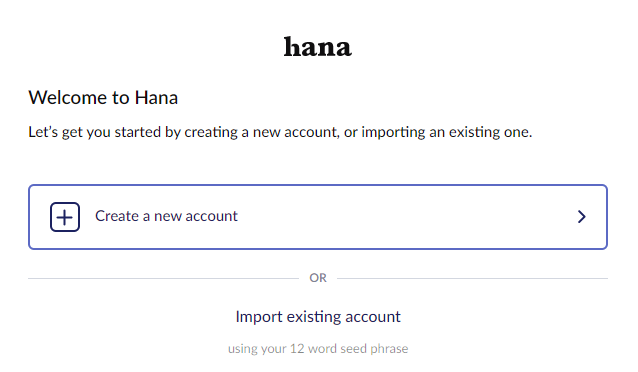Click the divider line left of OR
638x372 pixels.
[x=164, y=278]
